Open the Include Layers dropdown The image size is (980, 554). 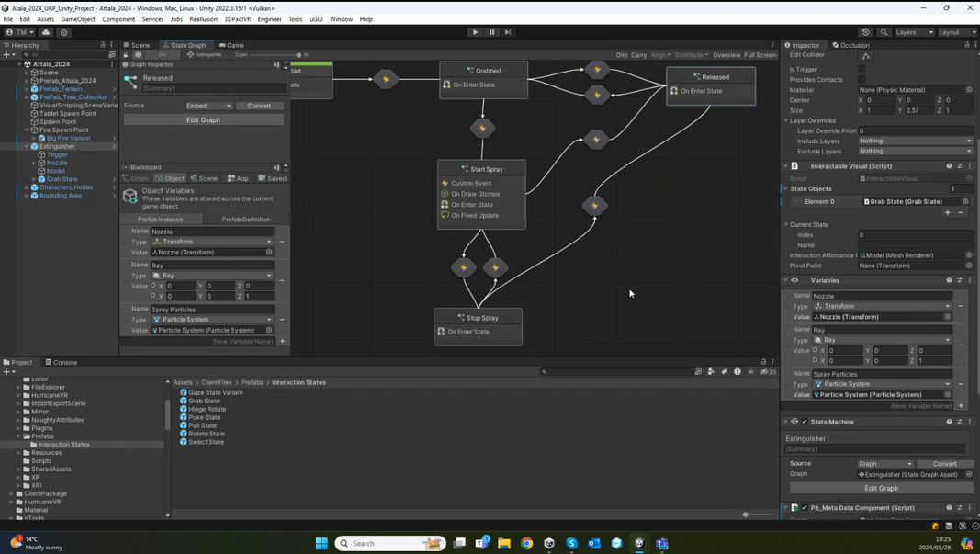(915, 141)
